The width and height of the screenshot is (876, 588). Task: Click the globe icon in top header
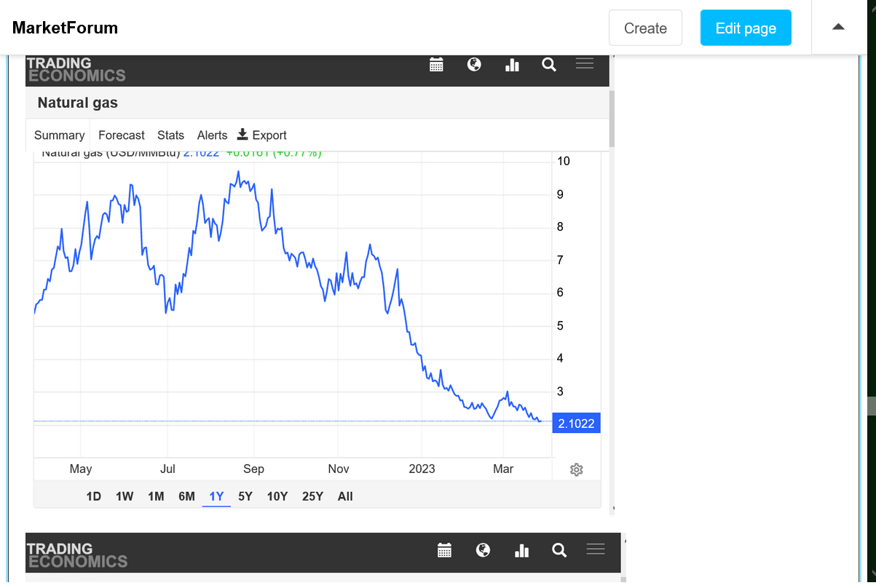(x=474, y=65)
